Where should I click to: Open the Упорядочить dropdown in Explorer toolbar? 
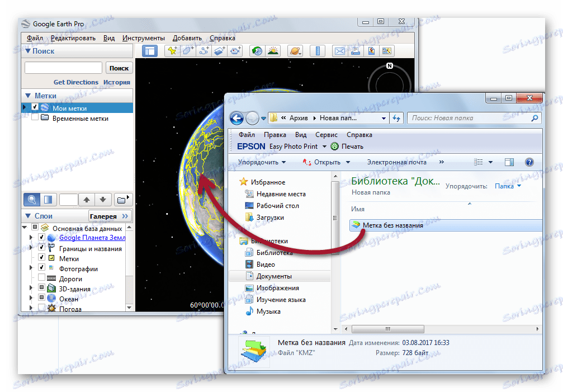tap(262, 162)
